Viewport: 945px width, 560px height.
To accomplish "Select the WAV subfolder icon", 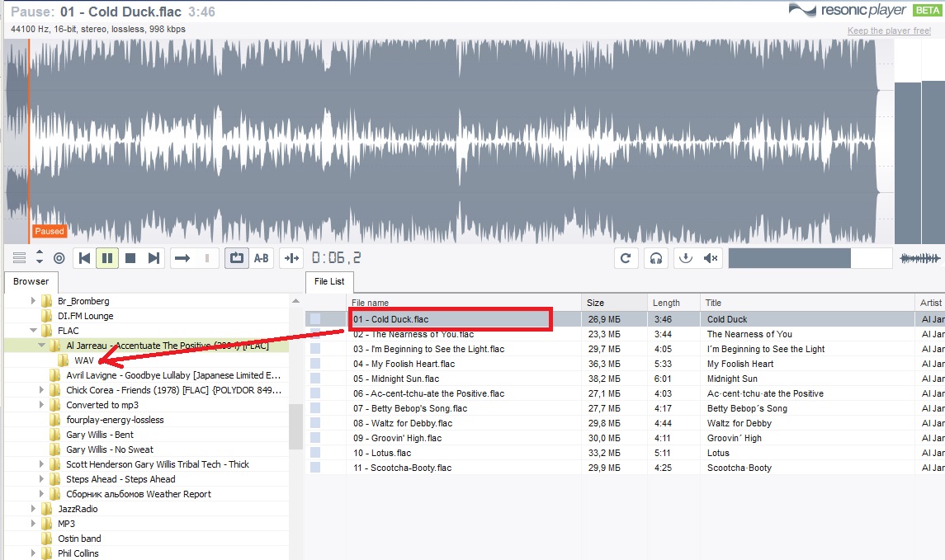I will [64, 360].
